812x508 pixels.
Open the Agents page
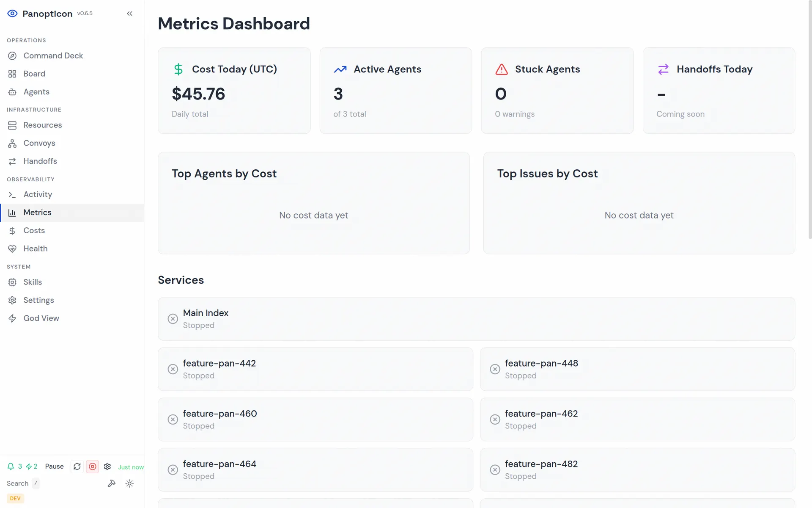pos(72,92)
